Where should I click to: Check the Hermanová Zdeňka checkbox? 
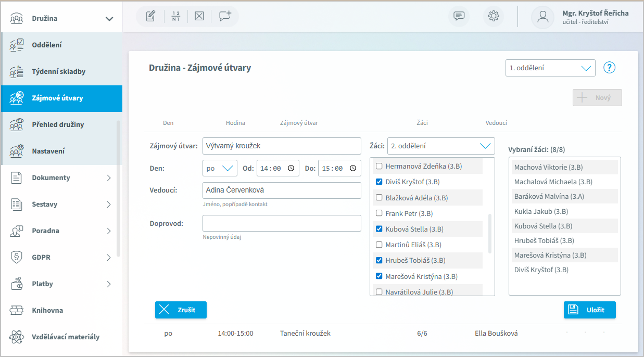(380, 167)
